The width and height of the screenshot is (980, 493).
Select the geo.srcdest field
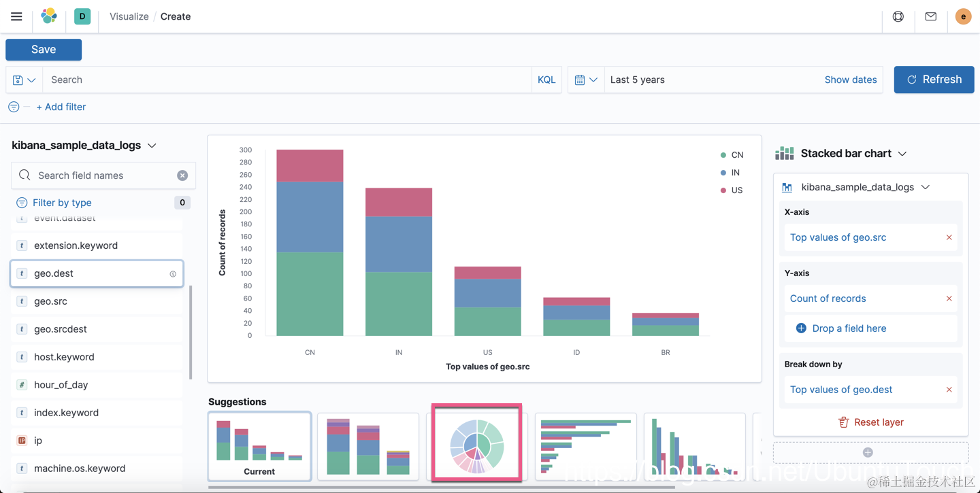[97, 329]
